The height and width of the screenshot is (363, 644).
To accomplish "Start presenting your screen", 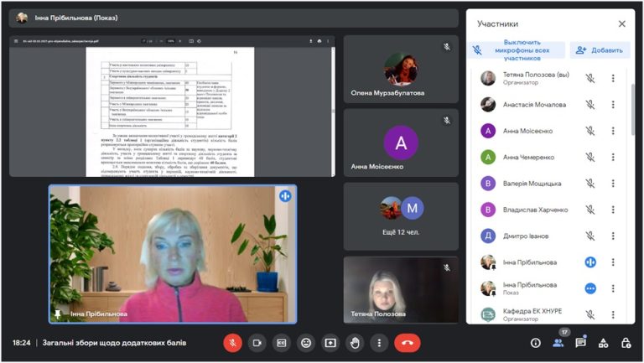I will [x=330, y=343].
